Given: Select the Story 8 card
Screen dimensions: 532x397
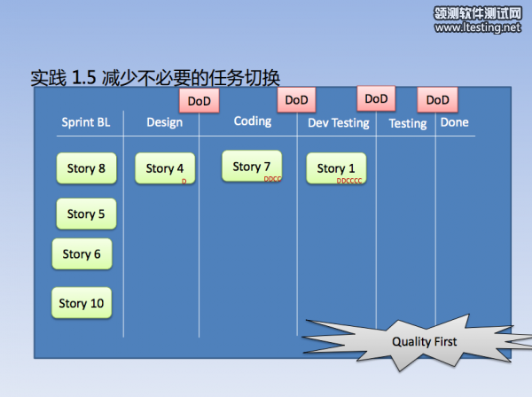Looking at the screenshot, I should coord(87,168).
